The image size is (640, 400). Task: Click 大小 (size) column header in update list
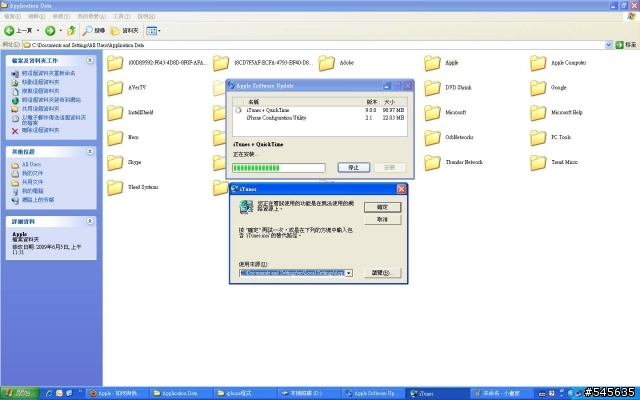[x=389, y=102]
